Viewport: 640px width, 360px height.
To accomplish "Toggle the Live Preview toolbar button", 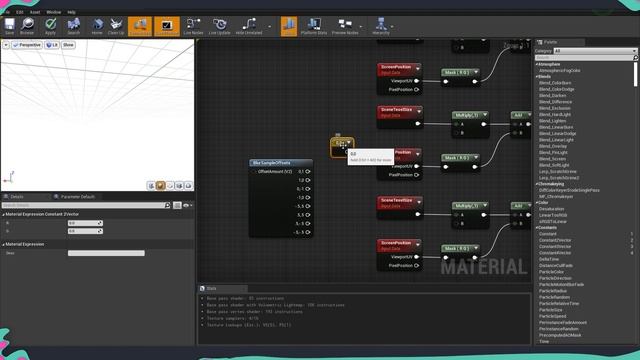I will (167, 27).
